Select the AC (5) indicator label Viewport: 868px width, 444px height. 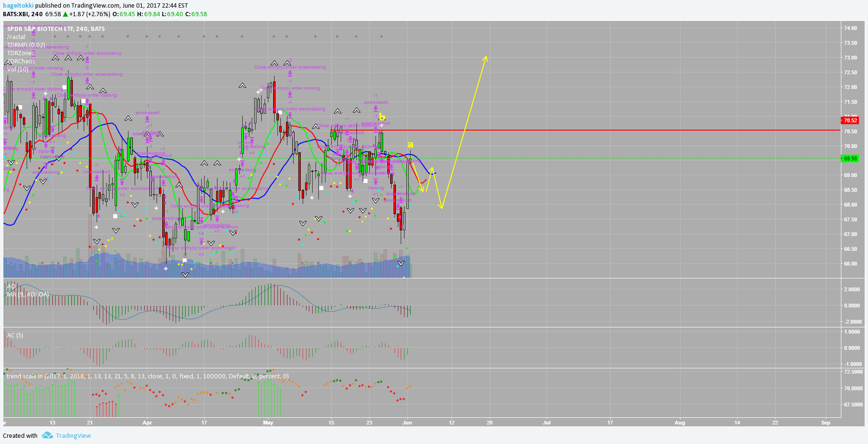click(15, 335)
